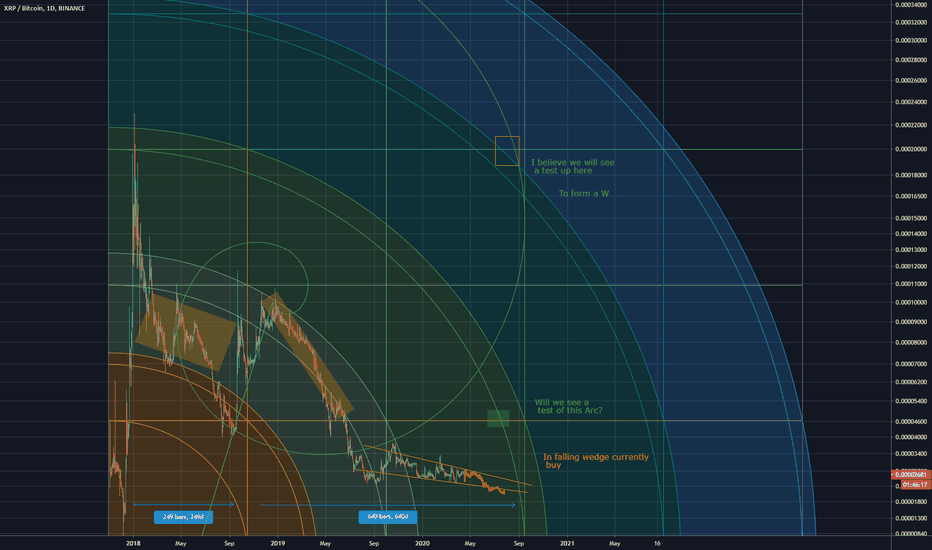Click the 16 label on the time axis
Screen dimensions: 932x550
click(657, 543)
